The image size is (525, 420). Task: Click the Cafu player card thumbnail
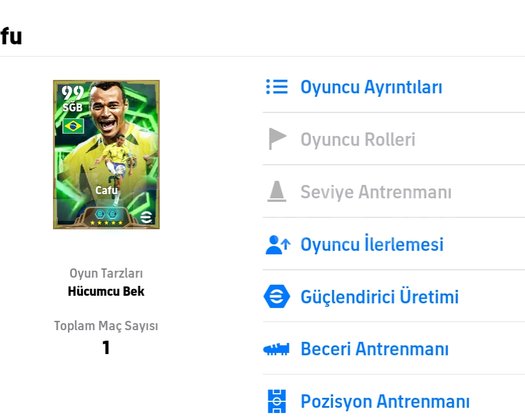click(x=106, y=154)
